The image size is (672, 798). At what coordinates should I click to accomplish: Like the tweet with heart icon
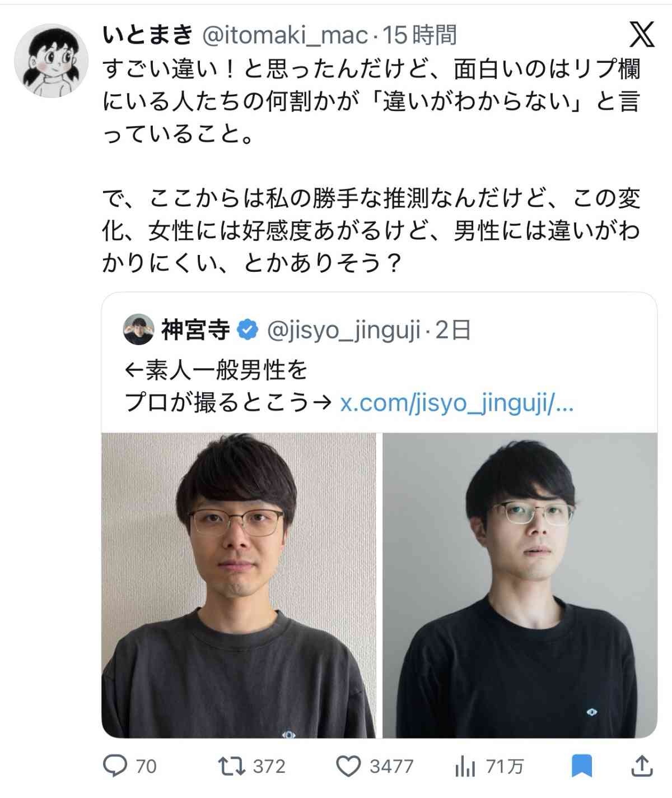[x=351, y=766]
